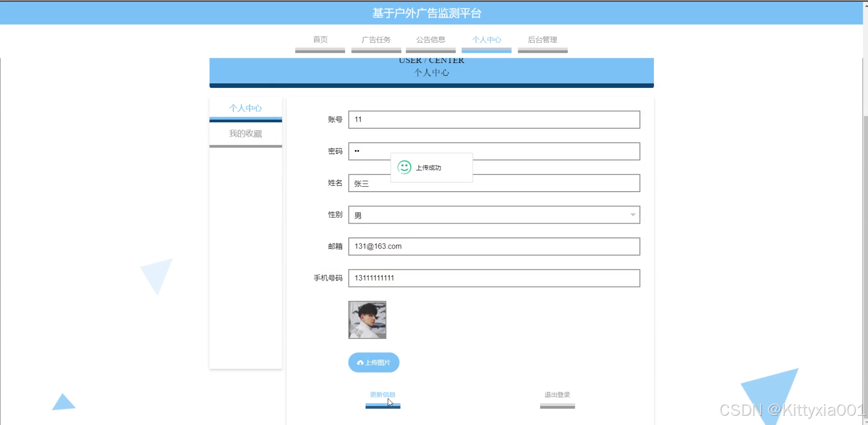Click the 手机号码 phone number field
The width and height of the screenshot is (868, 425).
[494, 278]
